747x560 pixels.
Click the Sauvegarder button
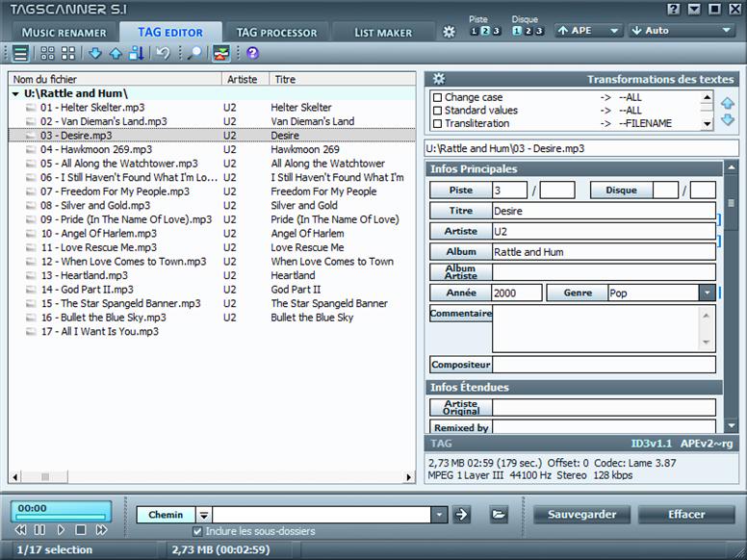point(581,514)
